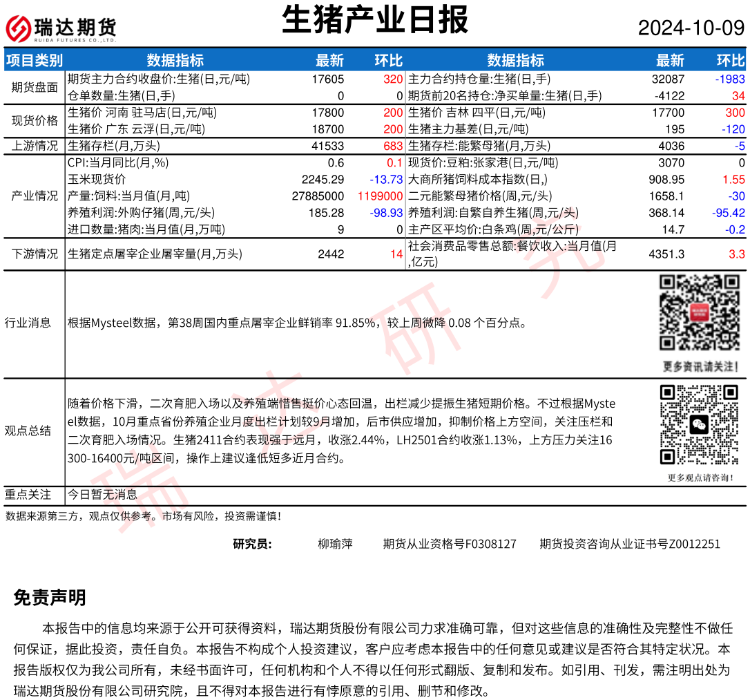Click the 更多观点请咨询 caption
This screenshot has width=750, height=700.
(700, 477)
